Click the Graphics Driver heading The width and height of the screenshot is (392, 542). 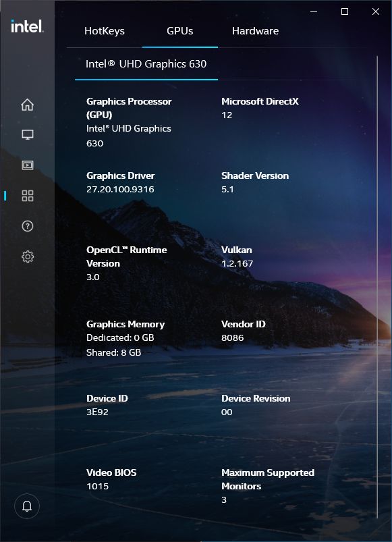point(121,175)
